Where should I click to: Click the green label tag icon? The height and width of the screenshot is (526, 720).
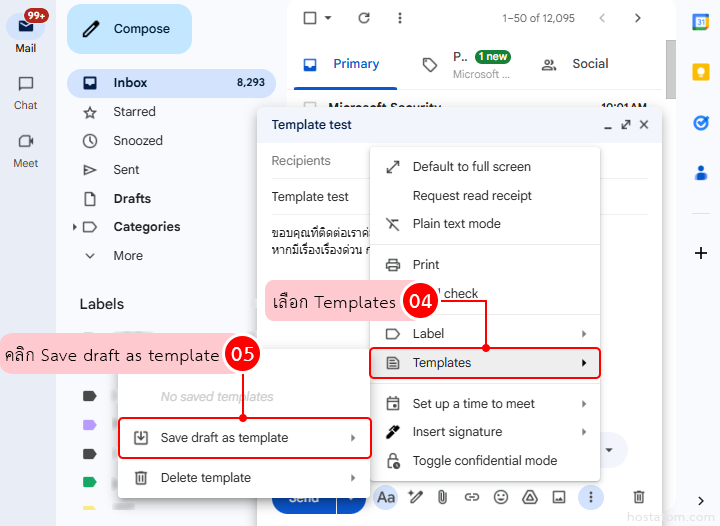(90, 482)
